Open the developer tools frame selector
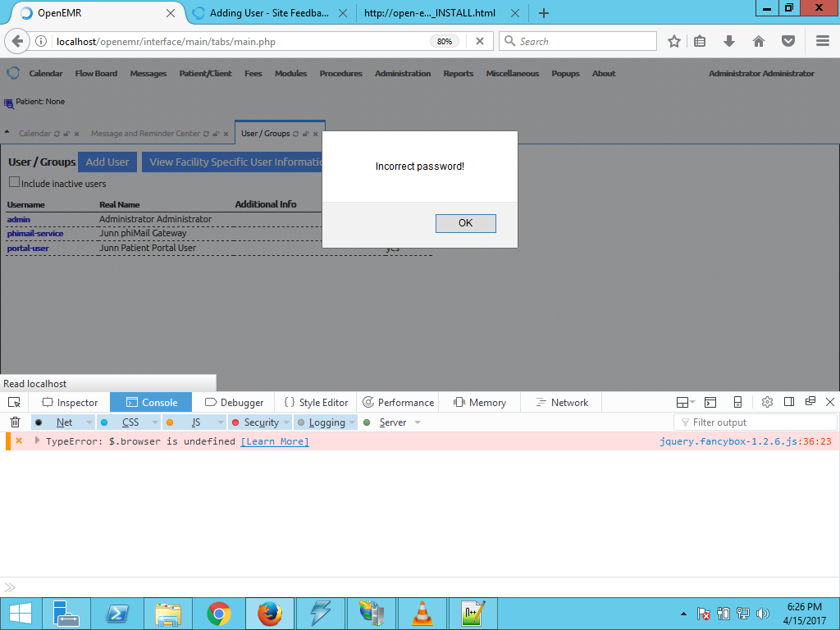The height and width of the screenshot is (630, 840). pos(685,402)
